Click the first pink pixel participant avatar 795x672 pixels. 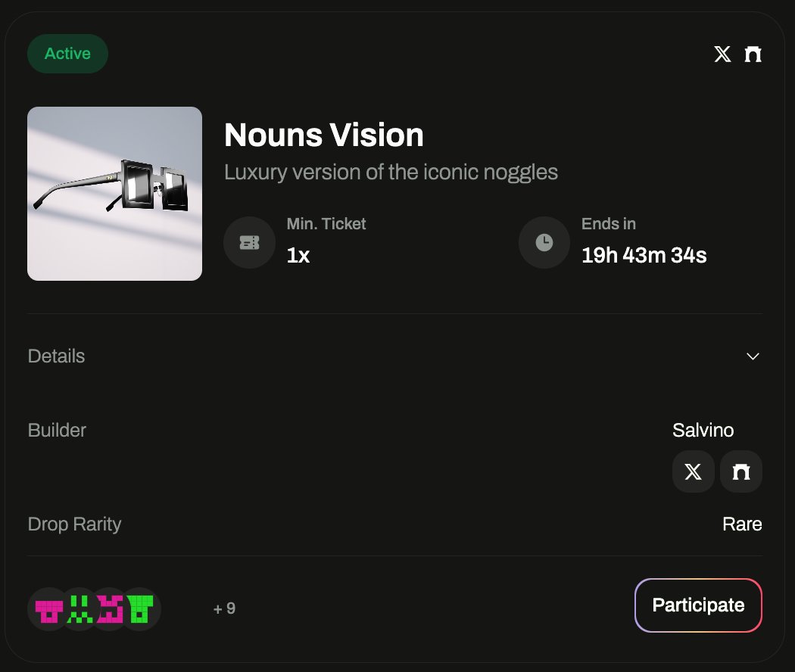(49, 609)
